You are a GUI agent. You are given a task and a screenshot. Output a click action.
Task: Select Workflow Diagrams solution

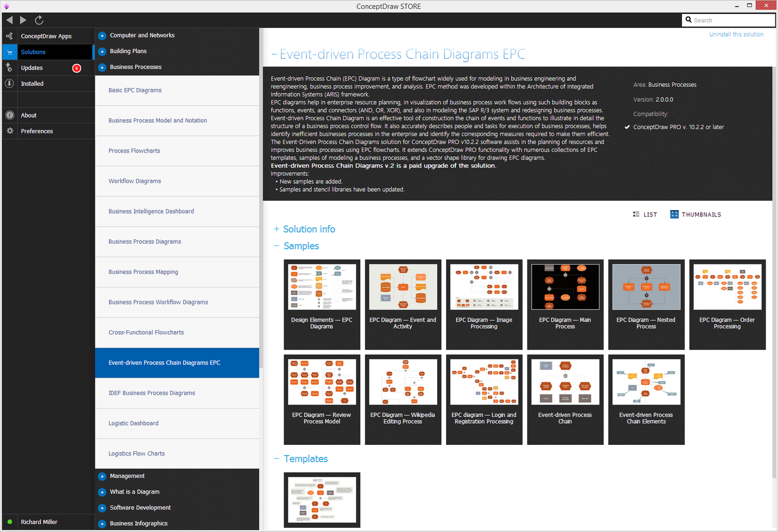pos(177,181)
